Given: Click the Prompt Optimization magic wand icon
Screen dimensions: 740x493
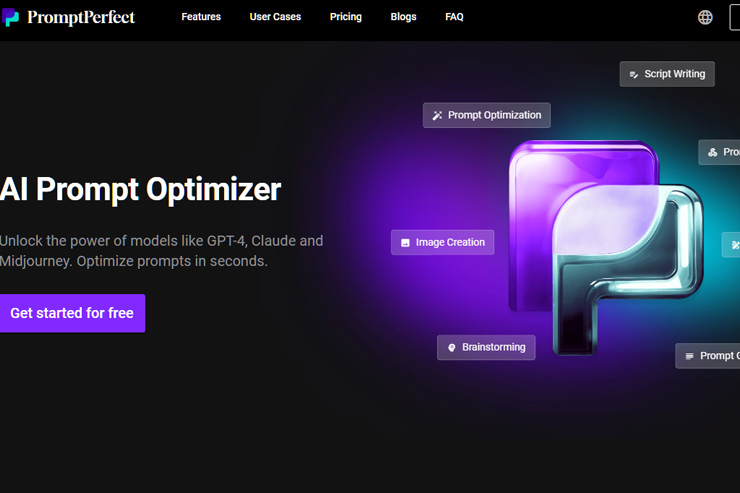Looking at the screenshot, I should [x=437, y=116].
